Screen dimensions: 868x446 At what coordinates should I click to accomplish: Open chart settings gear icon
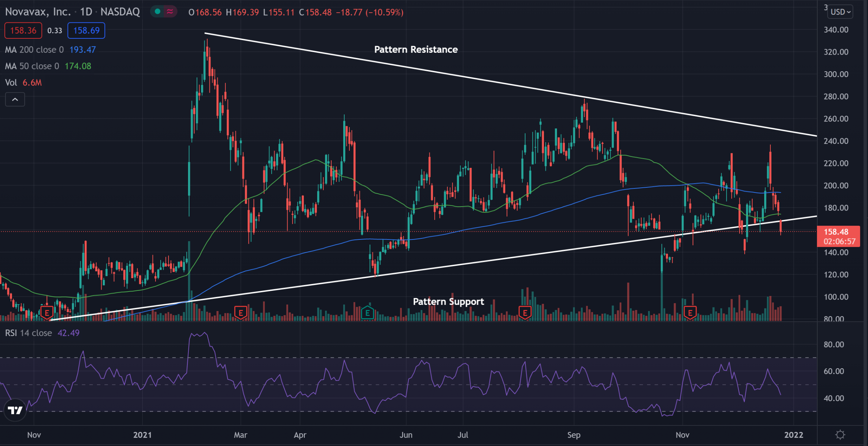(840, 434)
